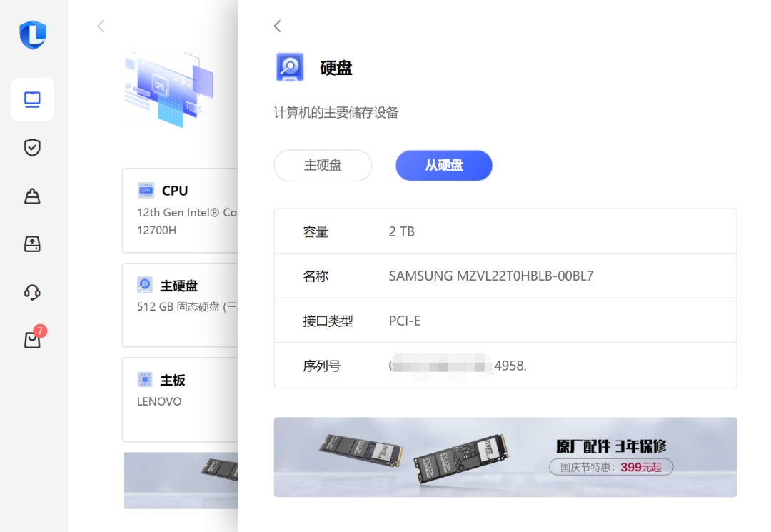Viewport: 771px width, 532px height.
Task: Click the description 计算机的主要储存设备
Action: [x=336, y=113]
